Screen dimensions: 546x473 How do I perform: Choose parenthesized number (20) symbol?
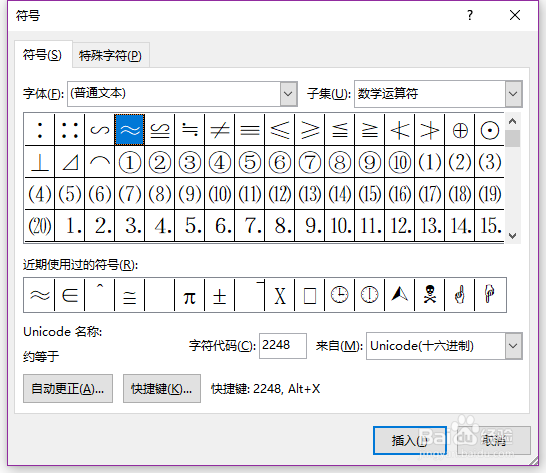40,226
